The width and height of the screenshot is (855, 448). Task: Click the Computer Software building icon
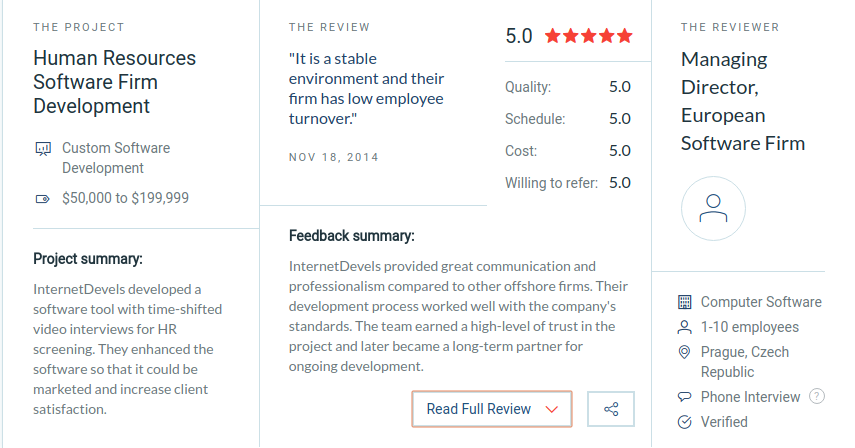(x=684, y=302)
